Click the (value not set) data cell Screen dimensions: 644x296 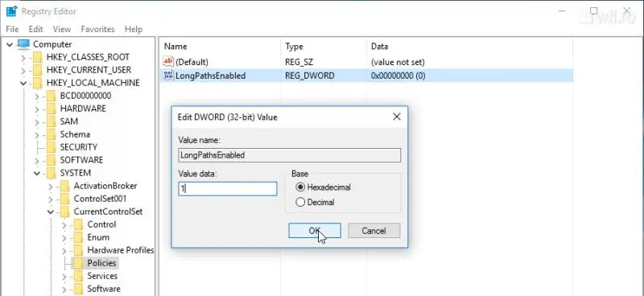[x=398, y=63]
